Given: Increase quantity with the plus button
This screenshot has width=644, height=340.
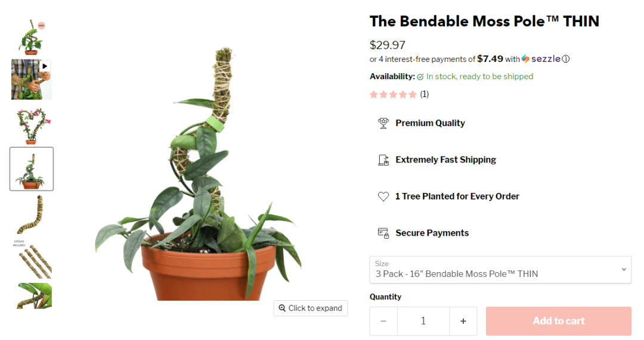Looking at the screenshot, I should click(x=463, y=321).
